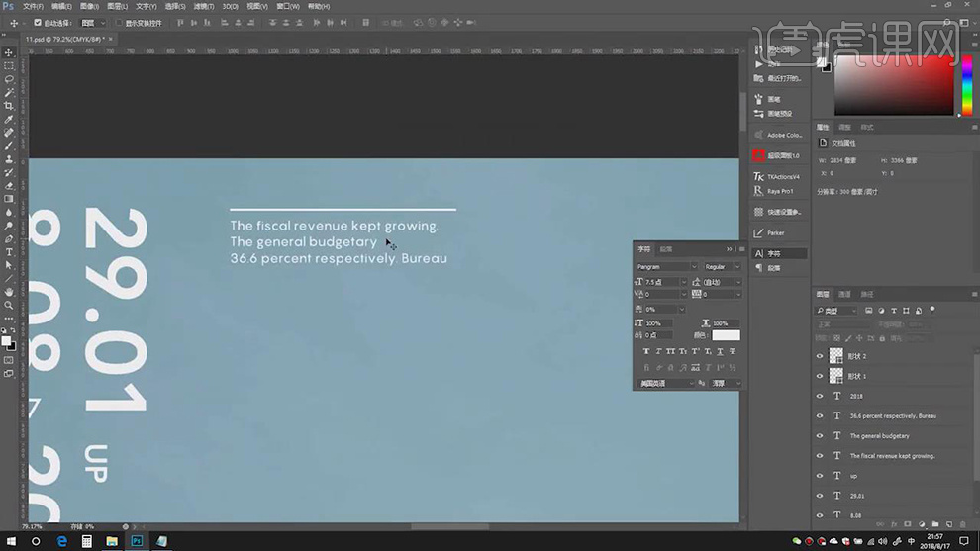
Task: Open 图层(L) menu
Action: (x=117, y=6)
